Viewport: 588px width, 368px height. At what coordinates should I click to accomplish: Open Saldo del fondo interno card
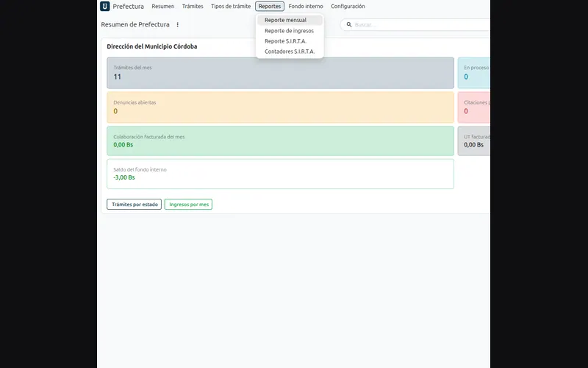click(x=280, y=174)
